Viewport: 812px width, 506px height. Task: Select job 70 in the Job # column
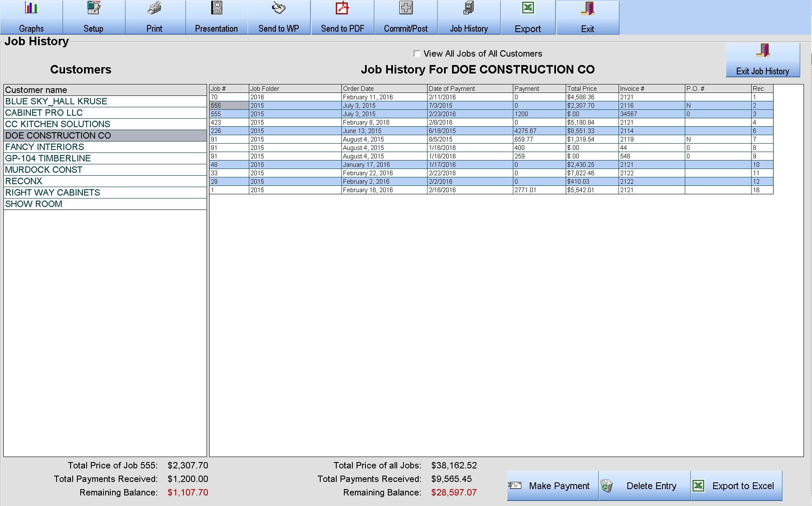[x=229, y=97]
